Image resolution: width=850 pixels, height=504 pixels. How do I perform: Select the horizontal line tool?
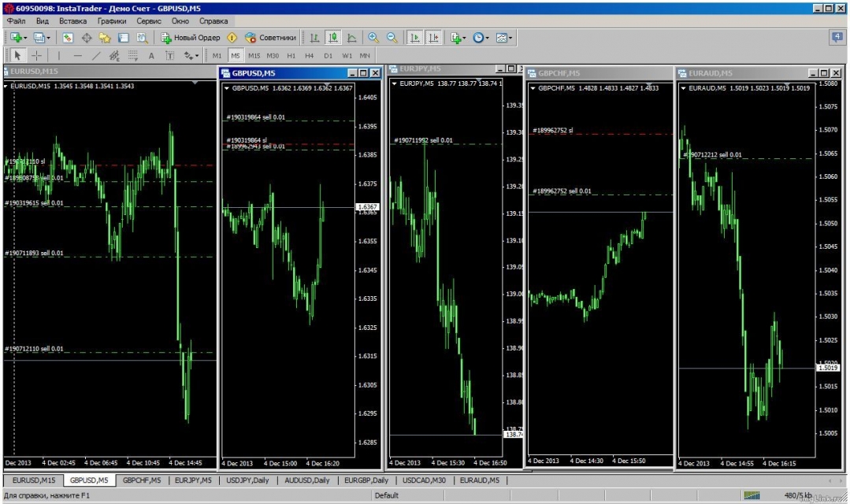tap(77, 56)
